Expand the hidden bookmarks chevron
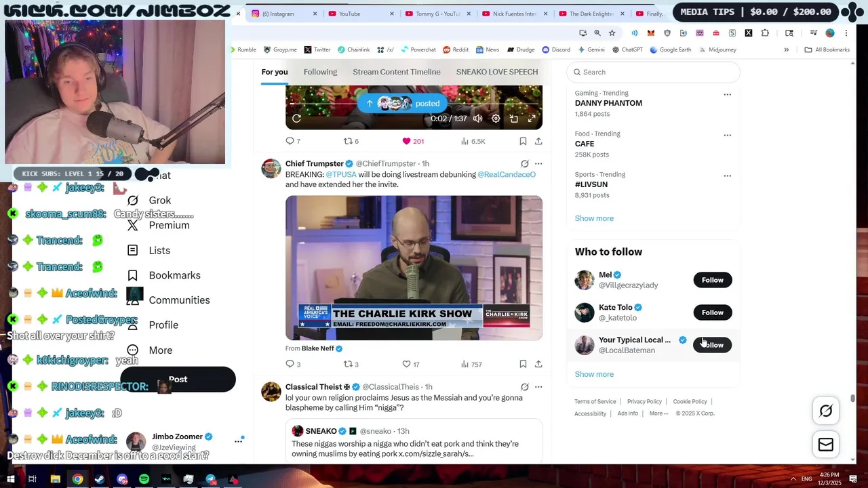This screenshot has width=868, height=488. (x=787, y=49)
